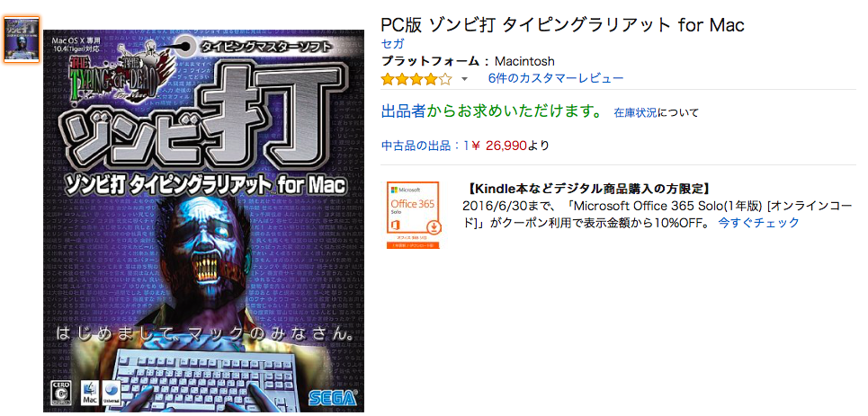Click the Mac compatibility icon on cover
This screenshot has height=416, width=868.
point(89,393)
